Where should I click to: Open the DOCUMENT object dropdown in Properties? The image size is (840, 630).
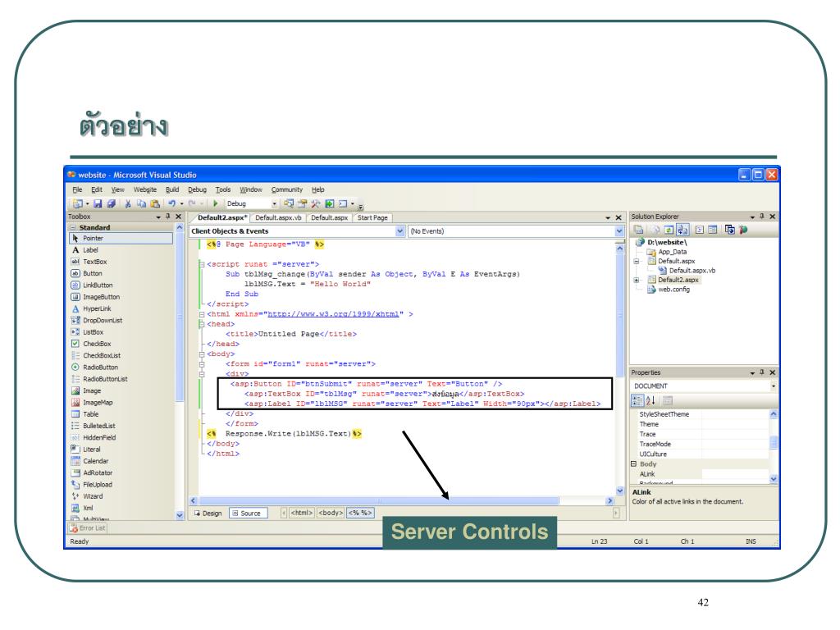(x=773, y=386)
